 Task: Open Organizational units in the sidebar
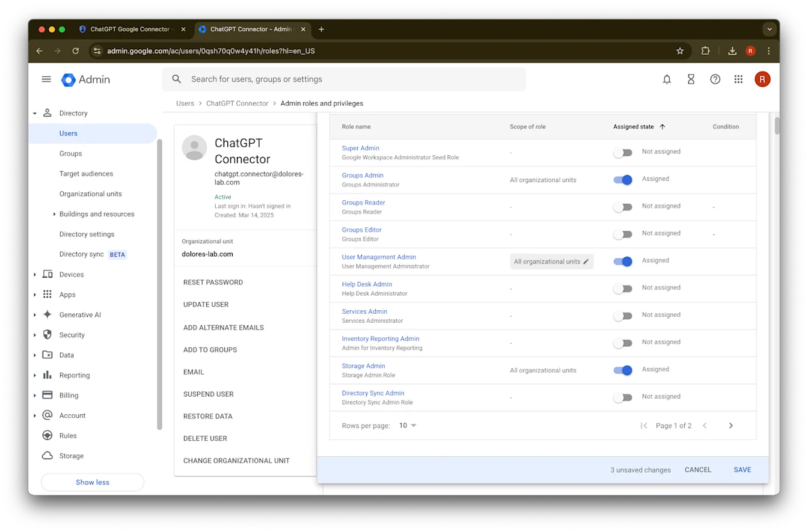coord(90,194)
